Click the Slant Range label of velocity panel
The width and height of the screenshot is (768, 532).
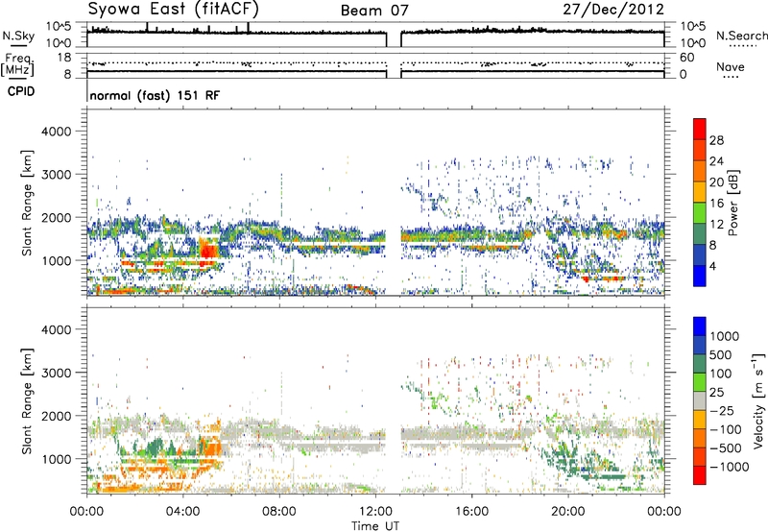[x=27, y=400]
